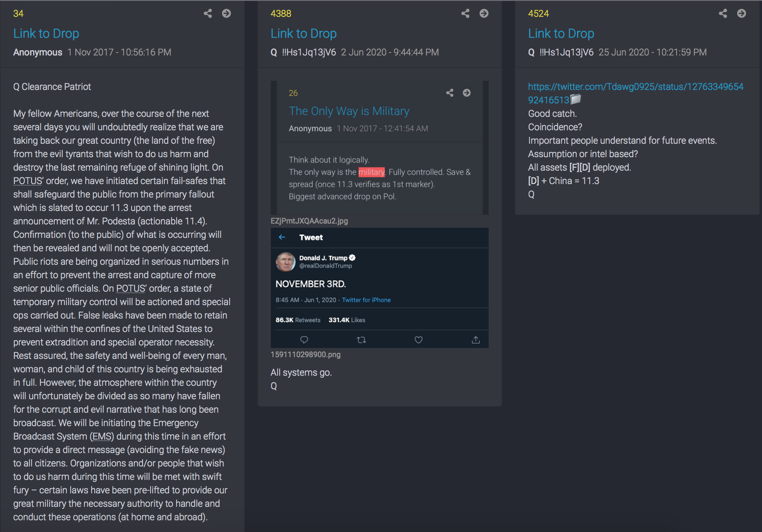Go to embedded drop 26 via arrow icon

(x=467, y=93)
